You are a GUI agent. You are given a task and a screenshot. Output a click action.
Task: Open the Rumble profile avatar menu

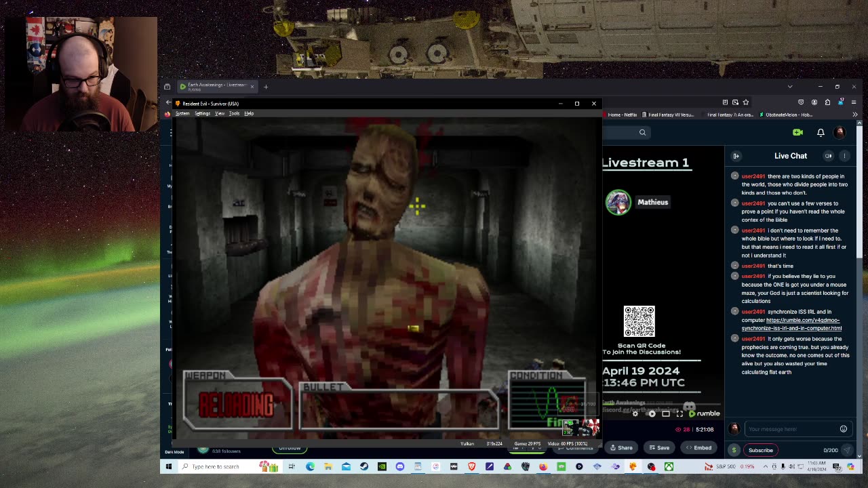click(x=840, y=132)
